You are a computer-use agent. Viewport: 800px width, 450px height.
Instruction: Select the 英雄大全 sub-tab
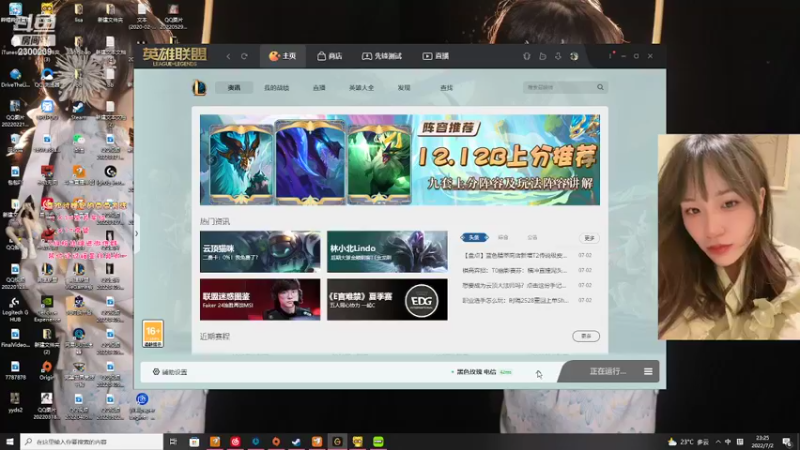(361, 88)
